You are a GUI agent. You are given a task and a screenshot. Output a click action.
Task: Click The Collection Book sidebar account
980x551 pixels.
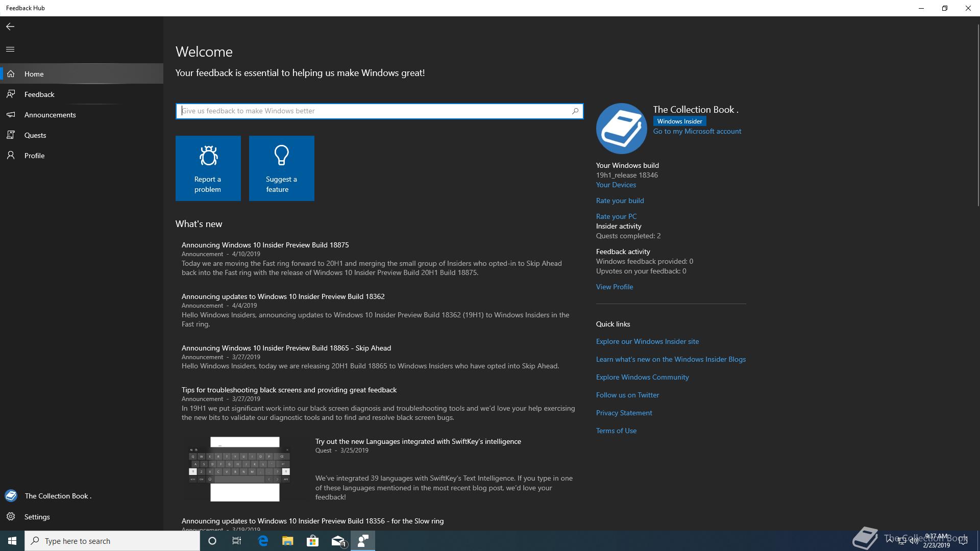(82, 496)
